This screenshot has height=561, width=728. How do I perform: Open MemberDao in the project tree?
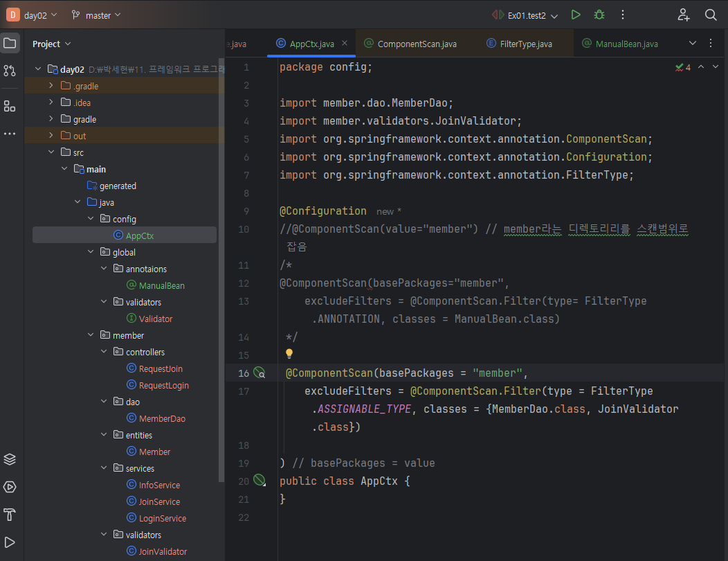point(162,418)
